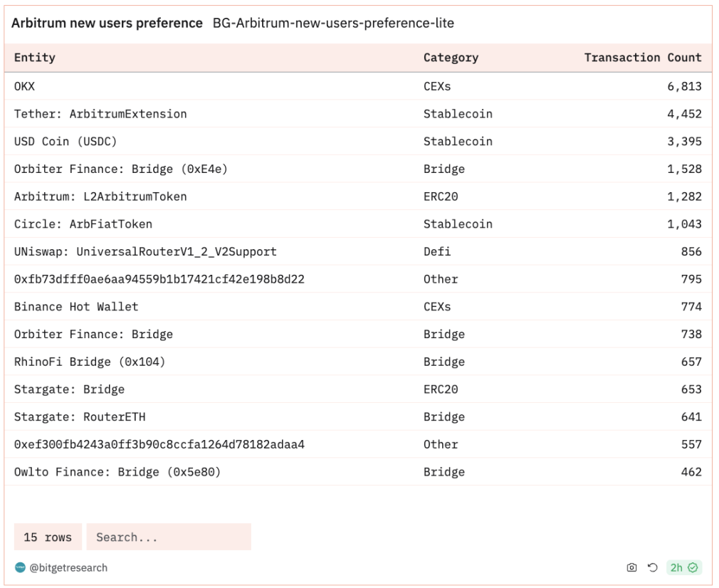Image resolution: width=719 pixels, height=588 pixels.
Task: Select the USD Coin (USDC) cell
Action: (65, 141)
